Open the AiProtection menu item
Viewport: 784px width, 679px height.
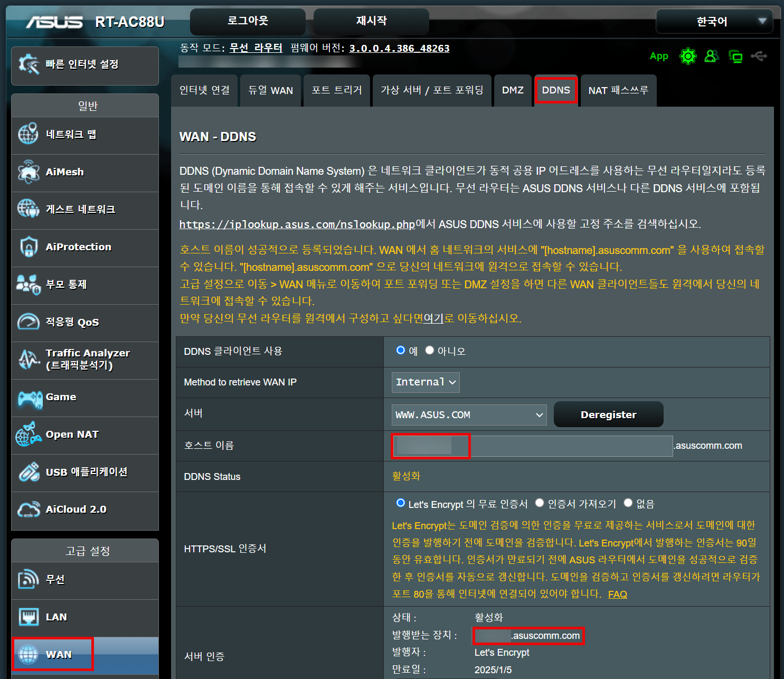coord(85,247)
